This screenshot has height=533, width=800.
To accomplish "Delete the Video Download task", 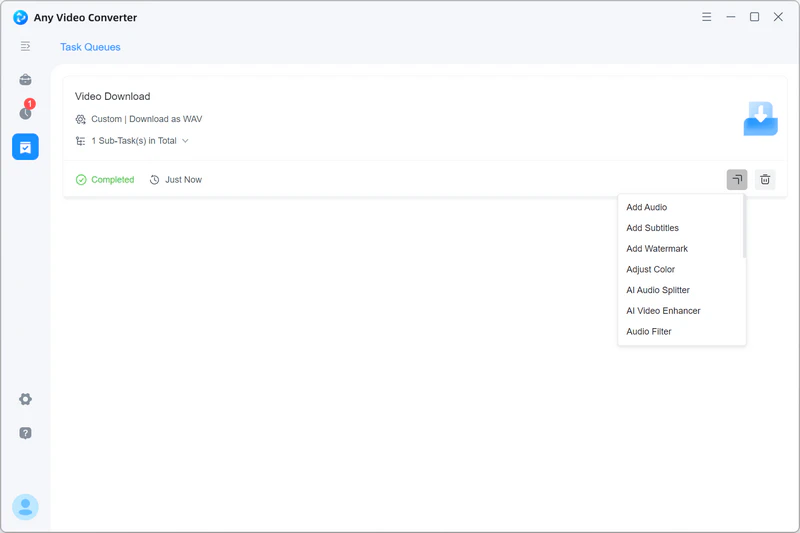I will click(765, 180).
